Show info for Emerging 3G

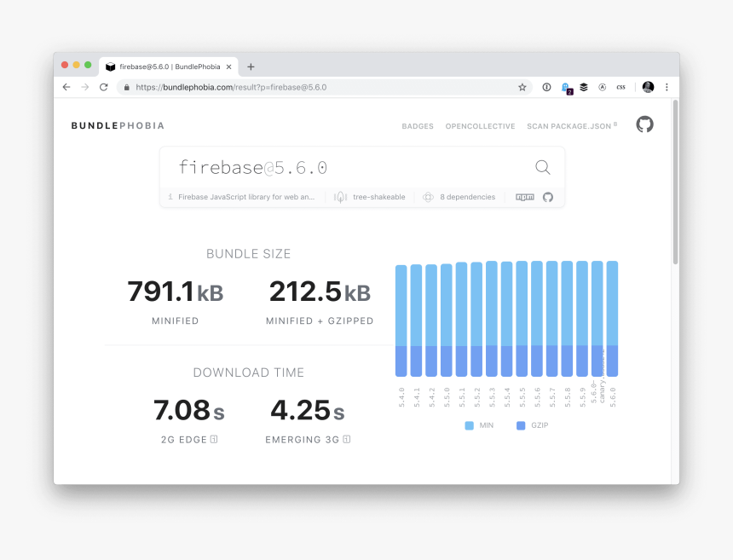pyautogui.click(x=346, y=439)
